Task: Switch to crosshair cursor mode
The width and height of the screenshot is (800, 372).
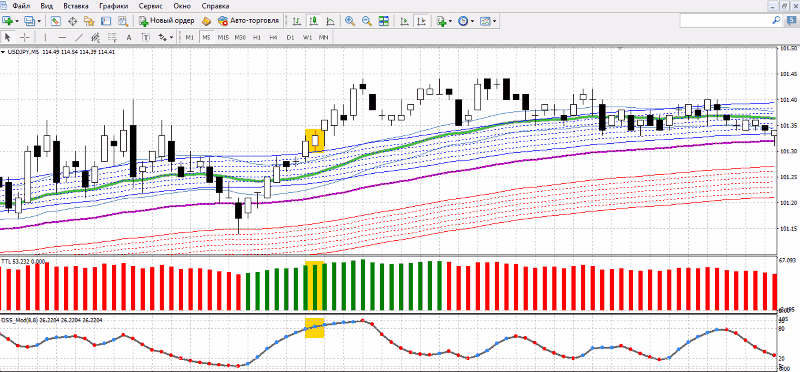Action: (x=24, y=37)
